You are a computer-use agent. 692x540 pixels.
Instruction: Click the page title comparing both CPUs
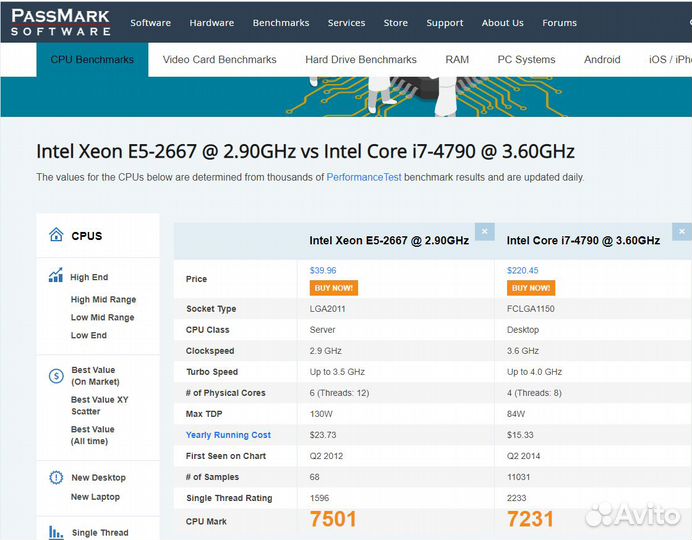click(x=305, y=151)
